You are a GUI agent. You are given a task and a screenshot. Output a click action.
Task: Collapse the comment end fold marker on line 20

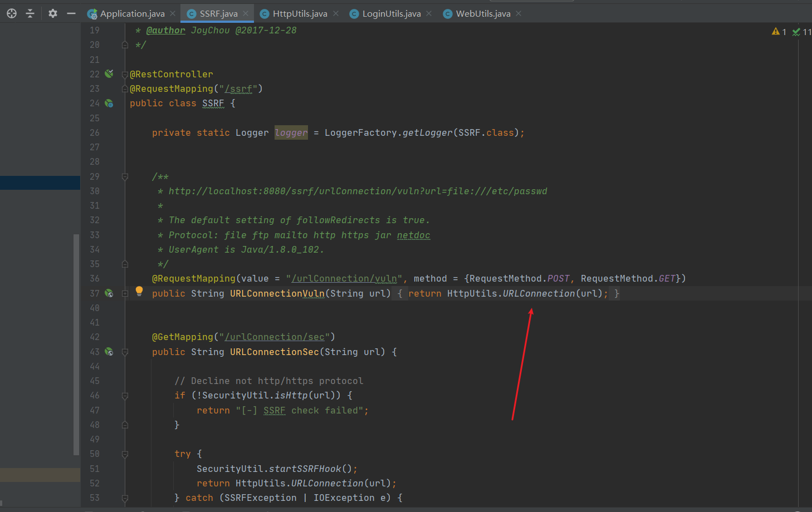click(125, 45)
